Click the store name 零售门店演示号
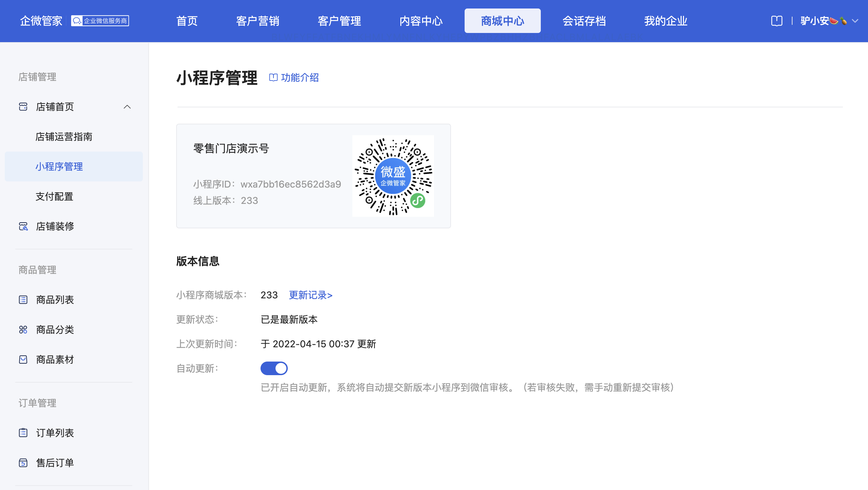 click(231, 148)
